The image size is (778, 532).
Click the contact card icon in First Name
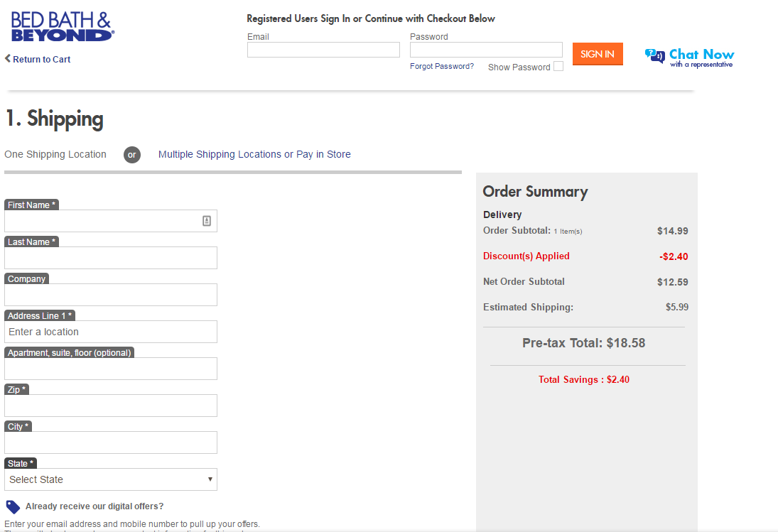207,221
